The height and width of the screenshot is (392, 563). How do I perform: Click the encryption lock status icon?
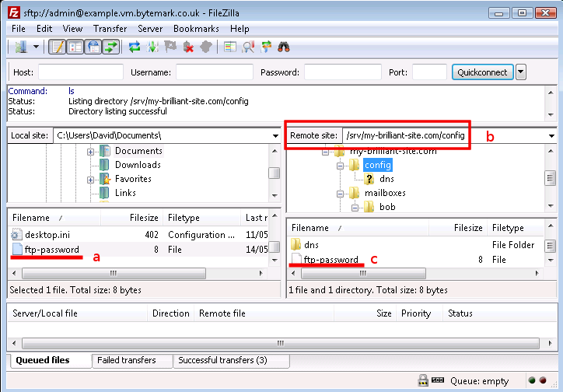[x=423, y=380]
